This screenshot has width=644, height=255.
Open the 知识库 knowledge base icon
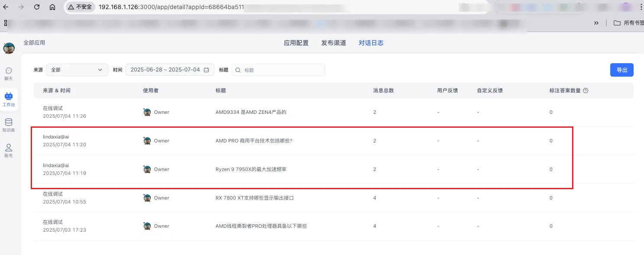click(9, 125)
